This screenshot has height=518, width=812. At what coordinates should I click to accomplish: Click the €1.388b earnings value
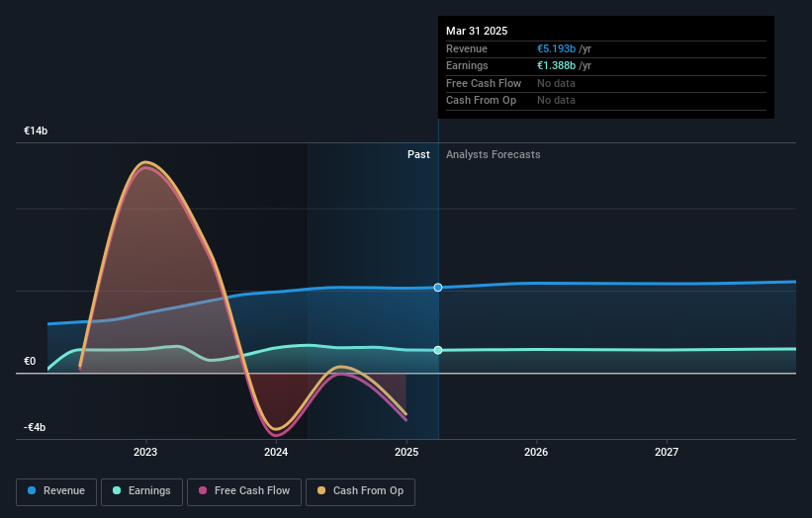point(556,65)
